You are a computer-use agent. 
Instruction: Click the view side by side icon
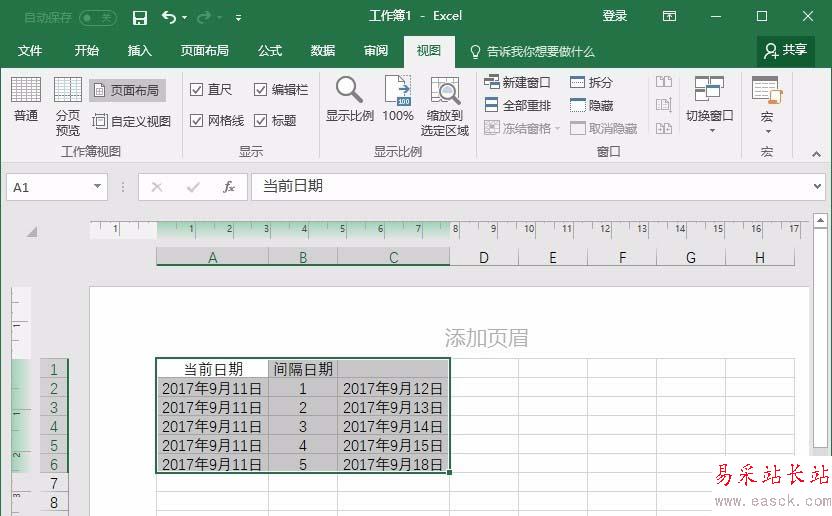click(664, 82)
